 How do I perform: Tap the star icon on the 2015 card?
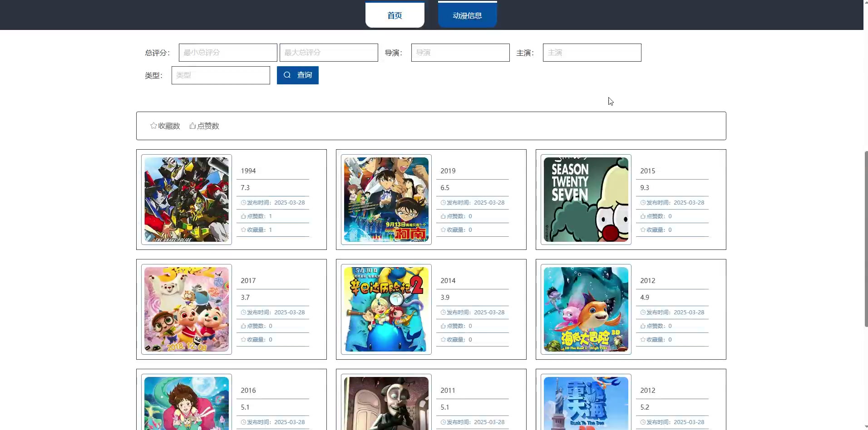click(x=643, y=230)
